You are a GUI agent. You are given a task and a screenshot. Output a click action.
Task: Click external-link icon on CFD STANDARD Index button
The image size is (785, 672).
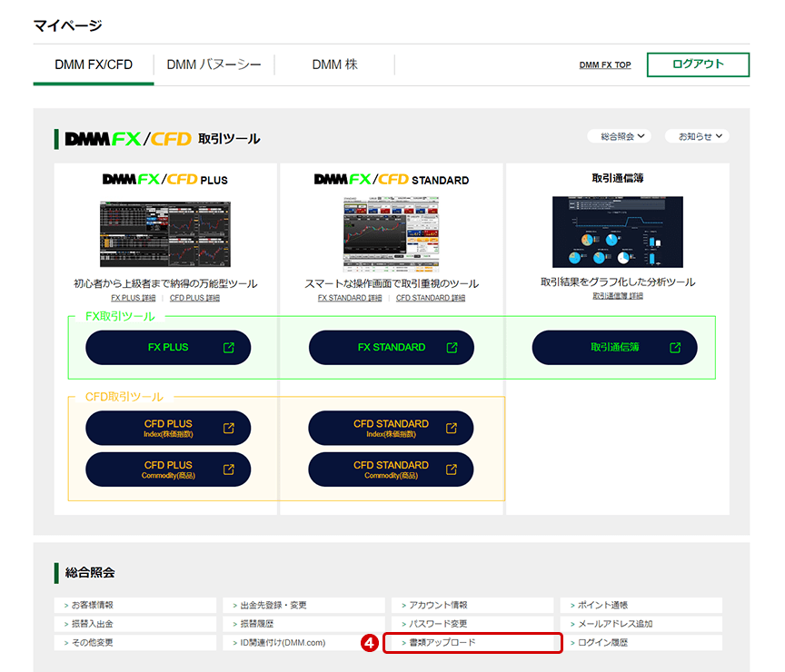pos(452,428)
